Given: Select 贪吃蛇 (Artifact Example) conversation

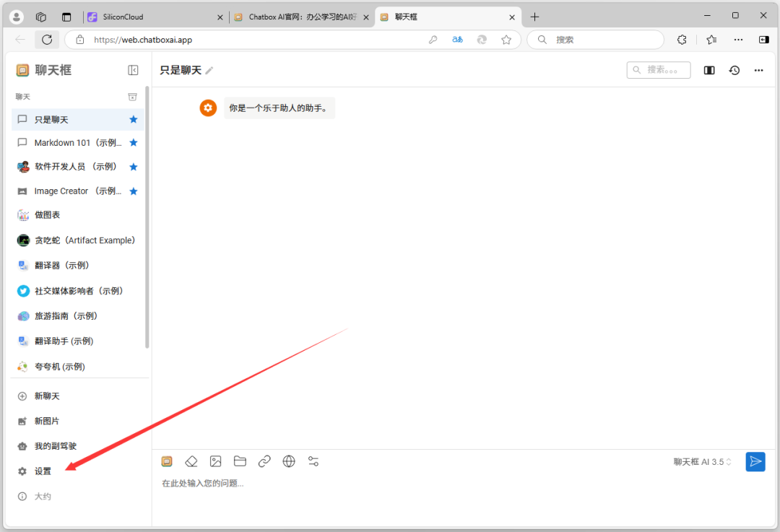Looking at the screenshot, I should pyautogui.click(x=77, y=240).
